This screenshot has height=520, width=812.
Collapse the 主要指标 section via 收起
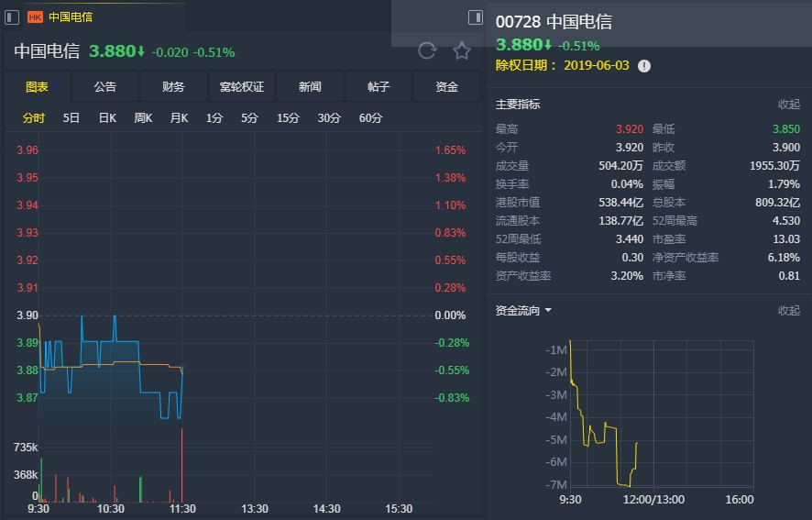(x=789, y=105)
